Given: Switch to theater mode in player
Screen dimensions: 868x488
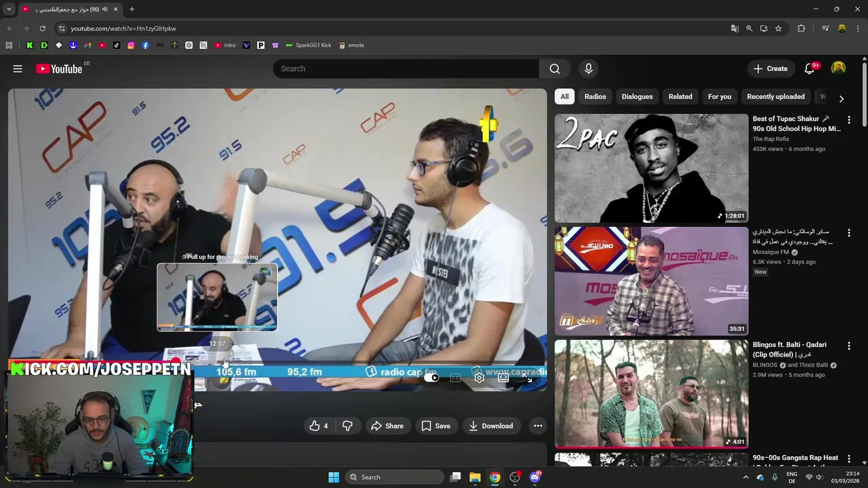Looking at the screenshot, I should 503,378.
